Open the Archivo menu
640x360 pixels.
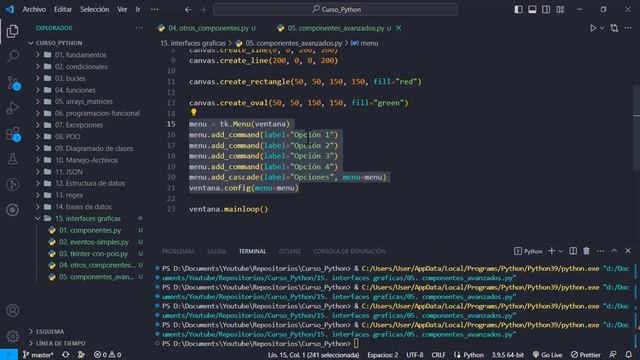34,9
